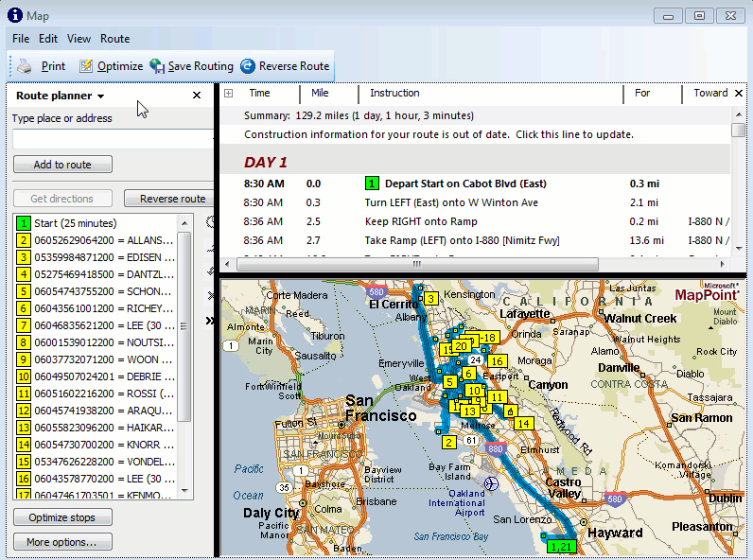Click the Get directions button
Viewport: 753px width, 560px height.
(61, 199)
